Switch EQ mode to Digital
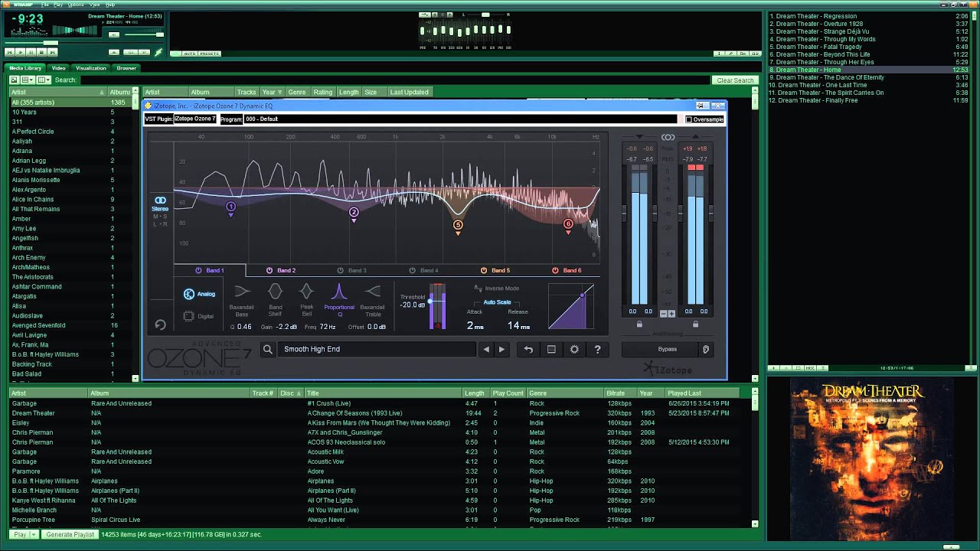 (x=199, y=315)
